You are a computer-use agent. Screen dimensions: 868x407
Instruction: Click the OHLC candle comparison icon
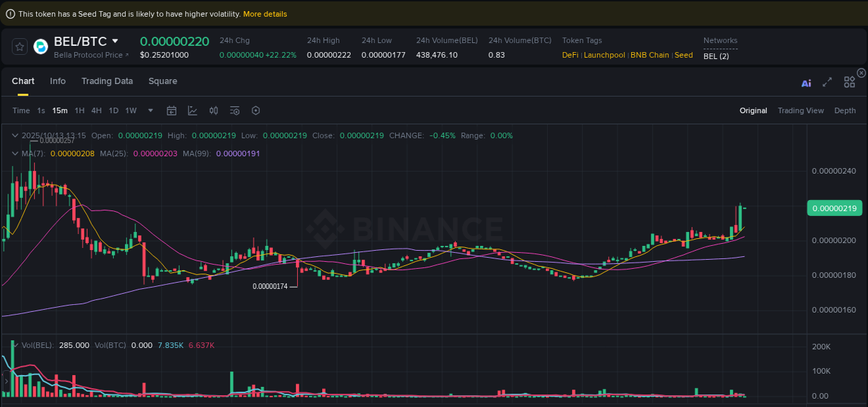(x=214, y=110)
